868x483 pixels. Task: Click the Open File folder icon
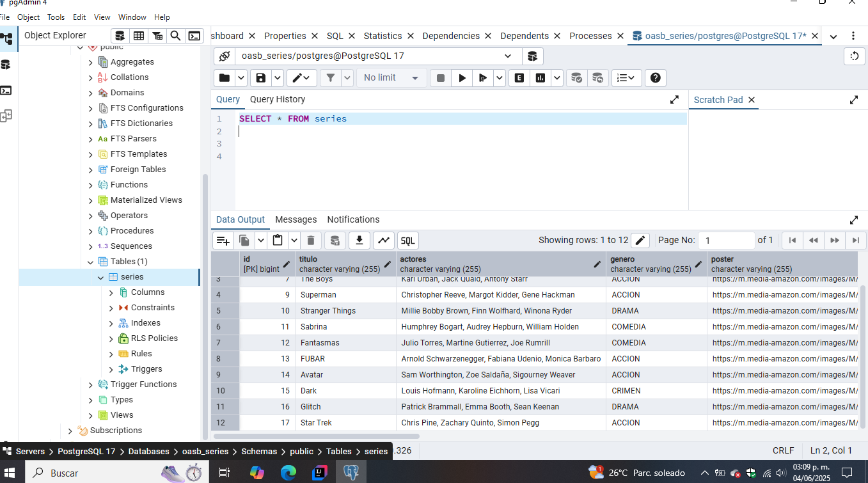pyautogui.click(x=225, y=78)
